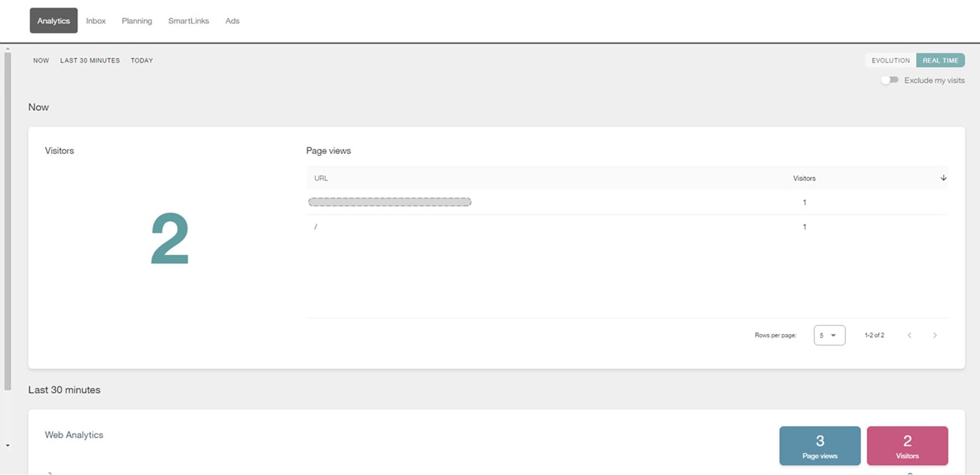
Task: Go to next page arrow
Action: (x=935, y=335)
